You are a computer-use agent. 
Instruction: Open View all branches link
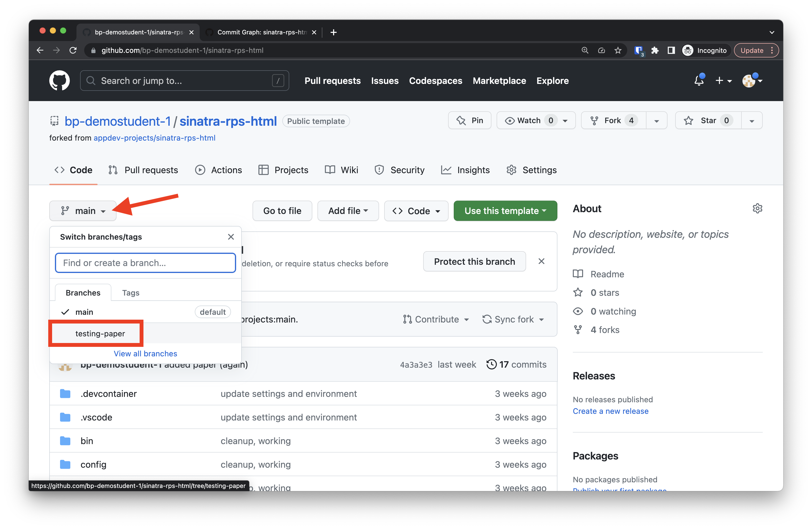pos(145,353)
